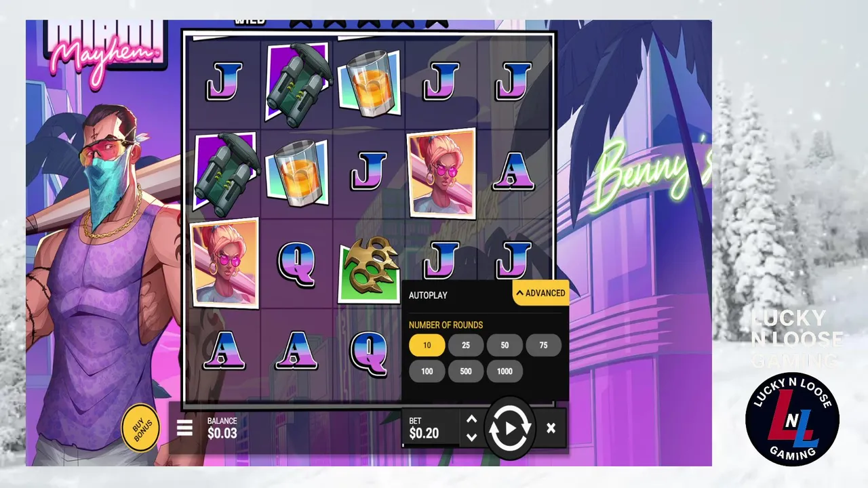This screenshot has width=868, height=488.
Task: Expand the Advanced autoplay options
Action: [x=540, y=293]
